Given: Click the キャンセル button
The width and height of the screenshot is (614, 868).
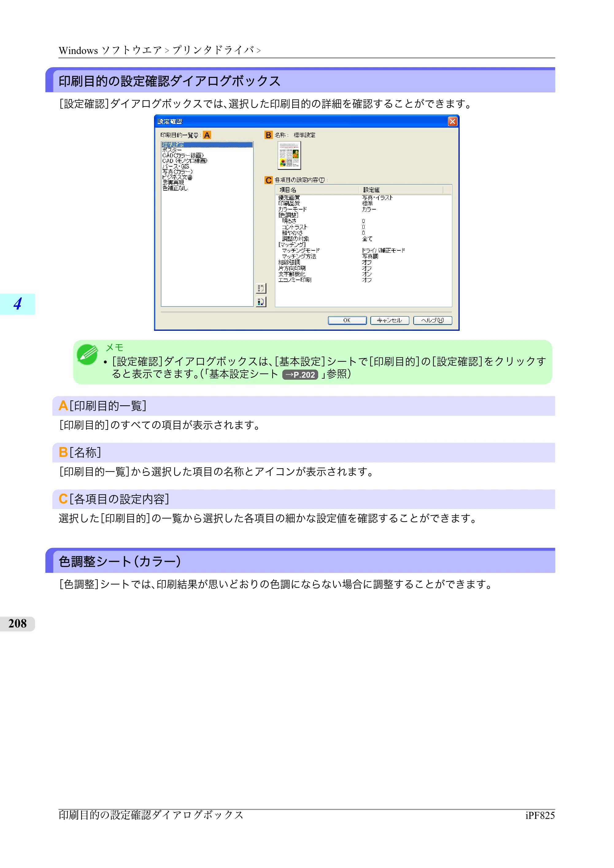Looking at the screenshot, I should point(389,321).
